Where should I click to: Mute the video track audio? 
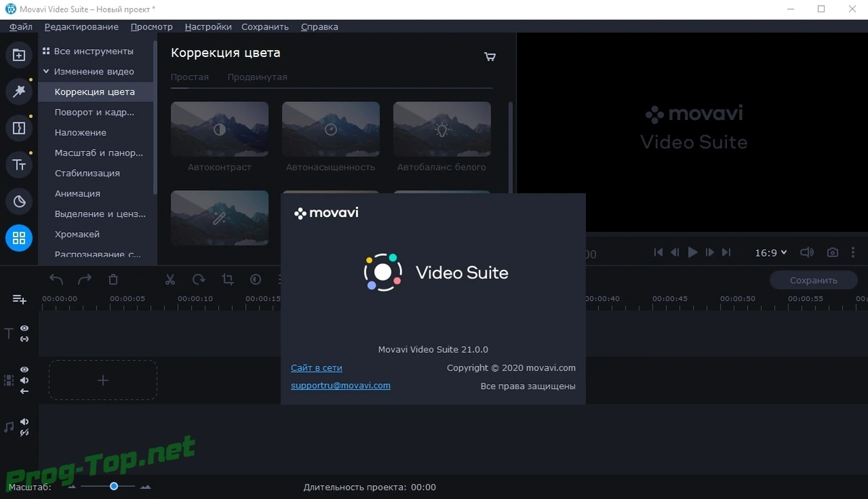point(25,380)
